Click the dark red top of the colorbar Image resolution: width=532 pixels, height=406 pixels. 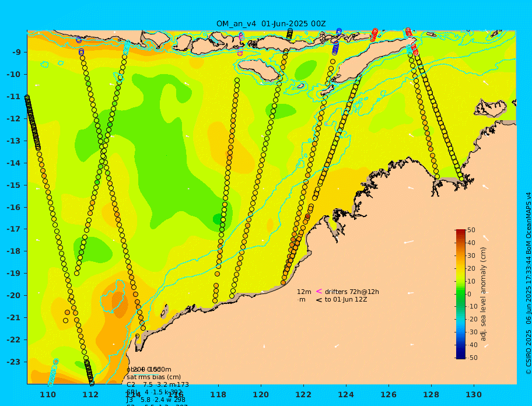pos(461,232)
